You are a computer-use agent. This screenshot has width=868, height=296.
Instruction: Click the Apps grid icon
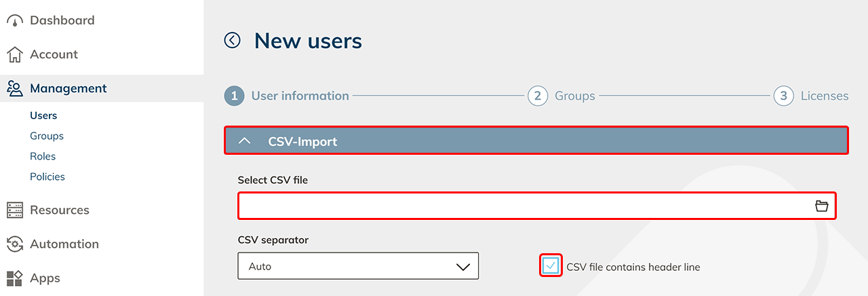click(15, 278)
